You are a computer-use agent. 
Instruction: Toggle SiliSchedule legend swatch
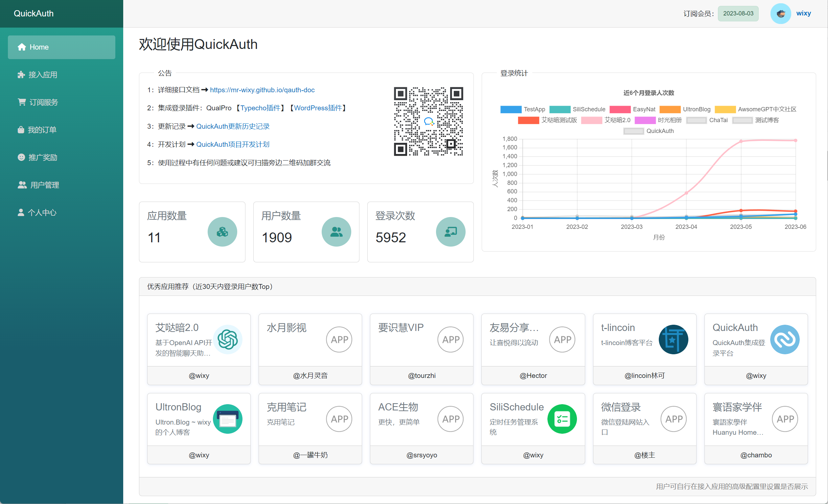pyautogui.click(x=560, y=109)
